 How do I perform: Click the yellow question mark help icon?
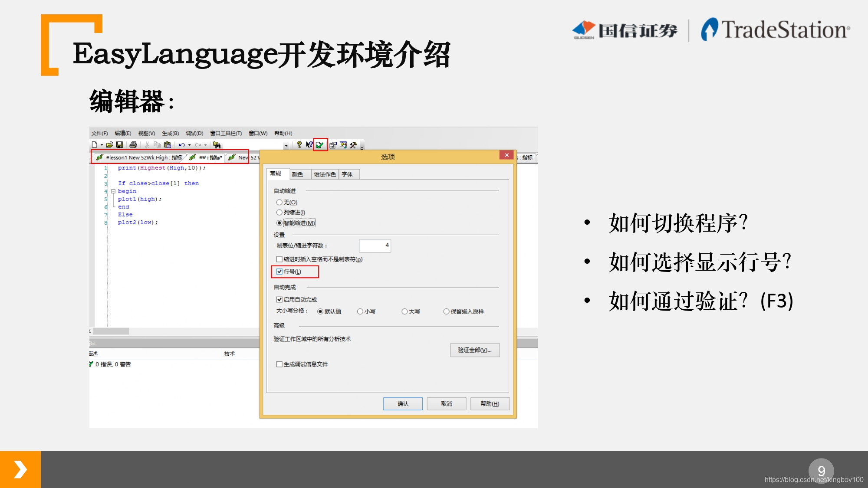pos(299,145)
